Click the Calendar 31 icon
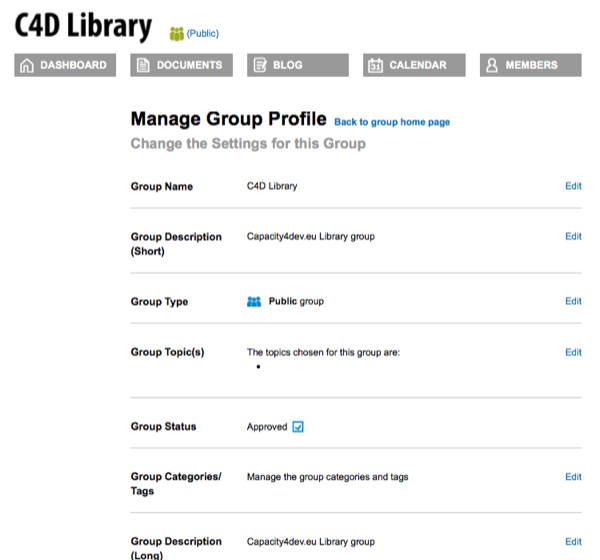 (x=375, y=65)
